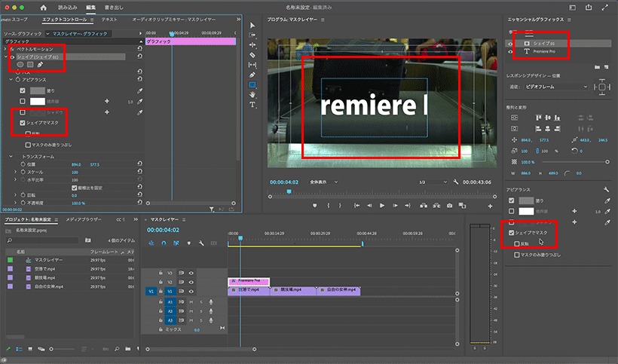Viewport: 618px width, 364px height.
Task: Reset ベクトルモーション effect parameters
Action: (139, 48)
